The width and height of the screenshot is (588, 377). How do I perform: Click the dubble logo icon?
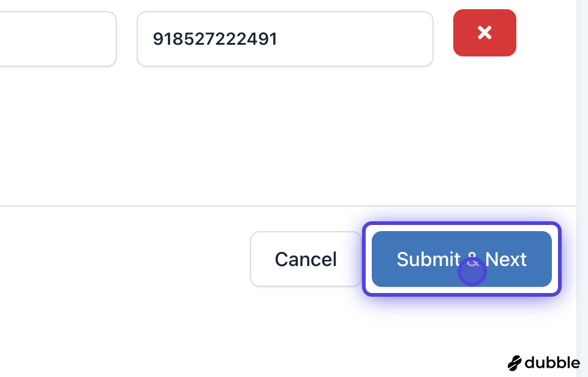514,363
